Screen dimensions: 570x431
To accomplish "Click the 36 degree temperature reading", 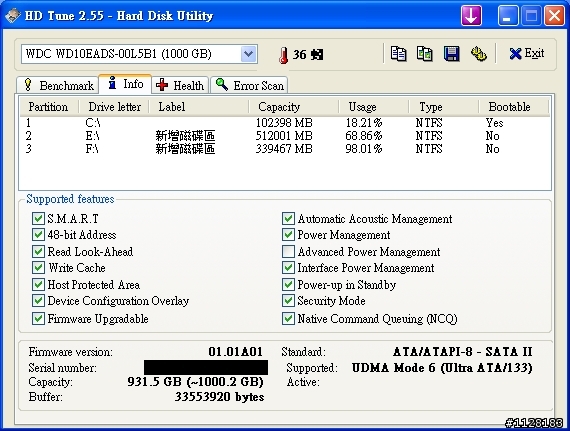I will [308, 55].
